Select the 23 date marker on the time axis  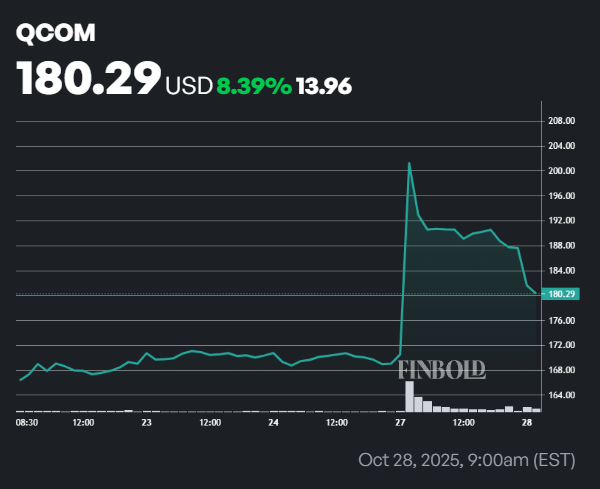click(146, 423)
